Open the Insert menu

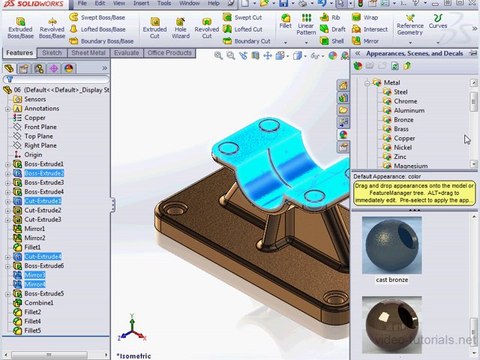click(x=141, y=3)
